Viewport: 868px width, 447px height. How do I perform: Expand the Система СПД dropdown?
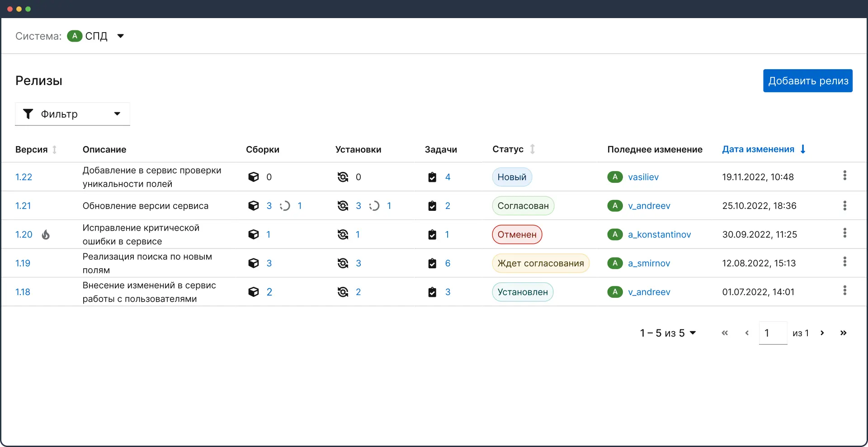pos(120,36)
